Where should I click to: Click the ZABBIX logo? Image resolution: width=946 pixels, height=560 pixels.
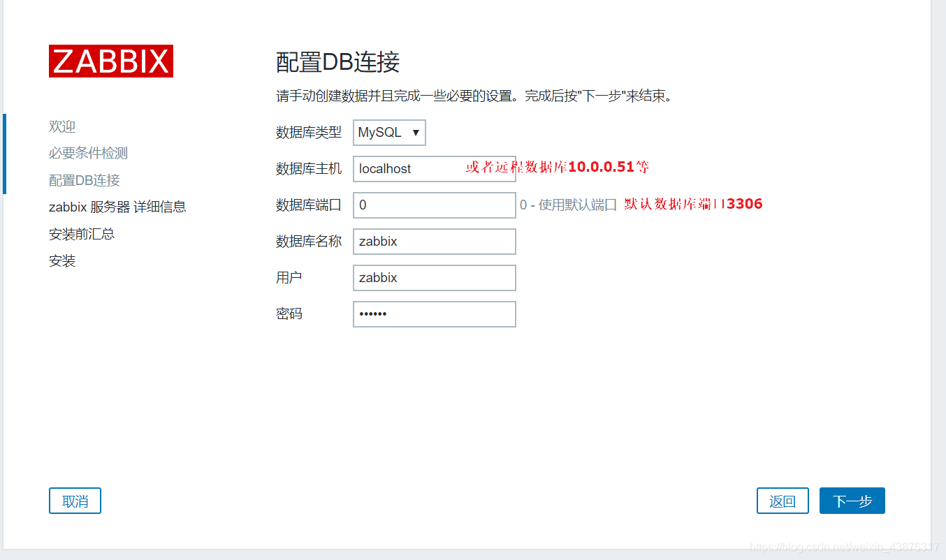tap(111, 61)
